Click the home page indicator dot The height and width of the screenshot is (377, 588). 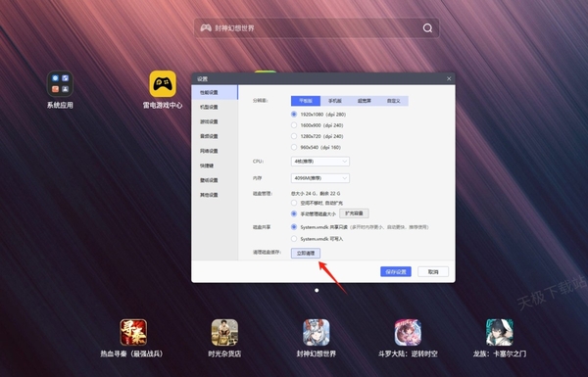pos(317,291)
